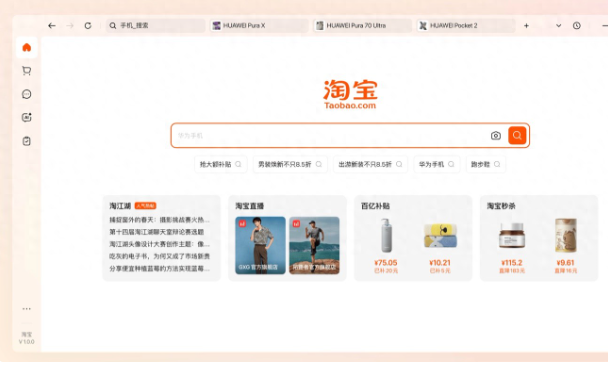Open the home icon in the sidebar
The width and height of the screenshot is (608, 365).
click(x=26, y=47)
